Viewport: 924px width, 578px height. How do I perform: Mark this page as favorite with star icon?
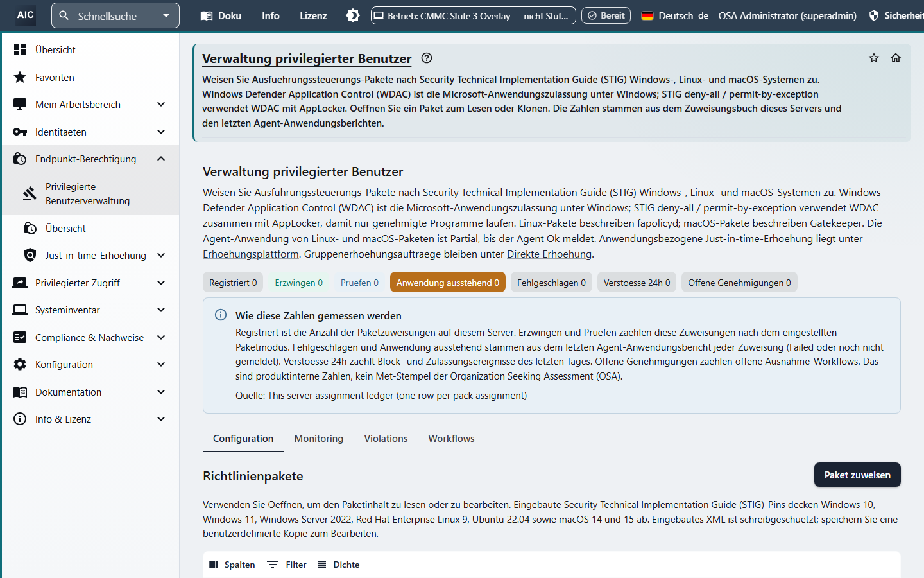(874, 58)
